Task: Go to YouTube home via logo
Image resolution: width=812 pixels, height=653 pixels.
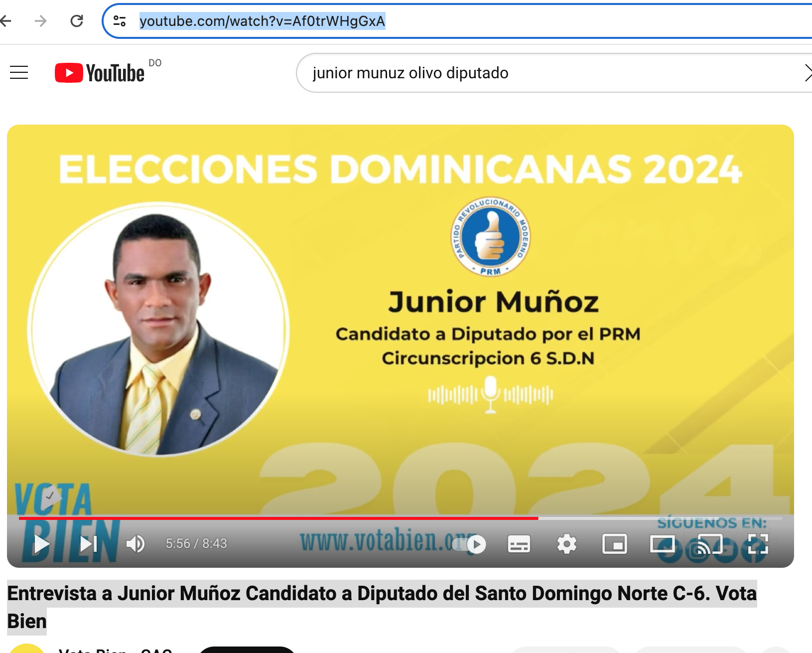Action: click(100, 73)
